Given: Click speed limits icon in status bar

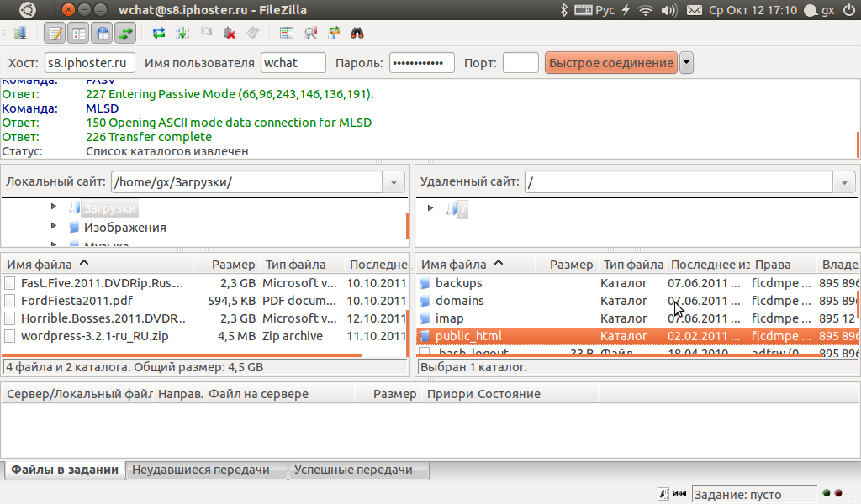Looking at the screenshot, I should click(679, 494).
